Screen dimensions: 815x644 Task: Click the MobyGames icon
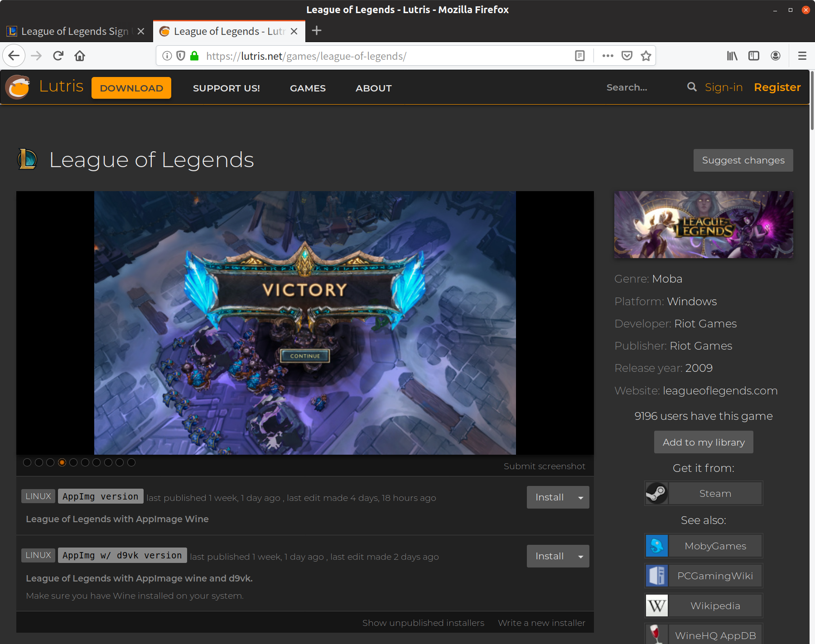coord(656,546)
